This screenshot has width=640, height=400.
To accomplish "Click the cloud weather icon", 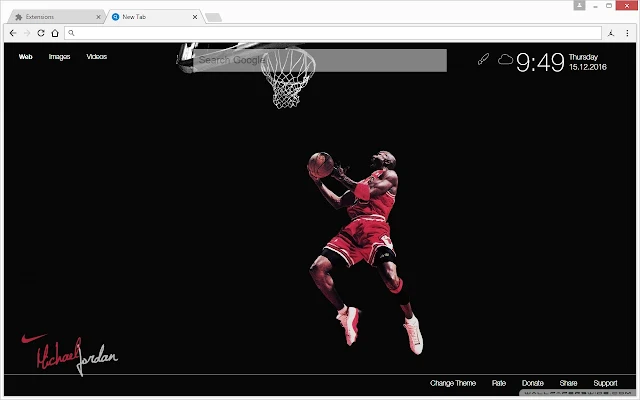I will click(x=505, y=60).
